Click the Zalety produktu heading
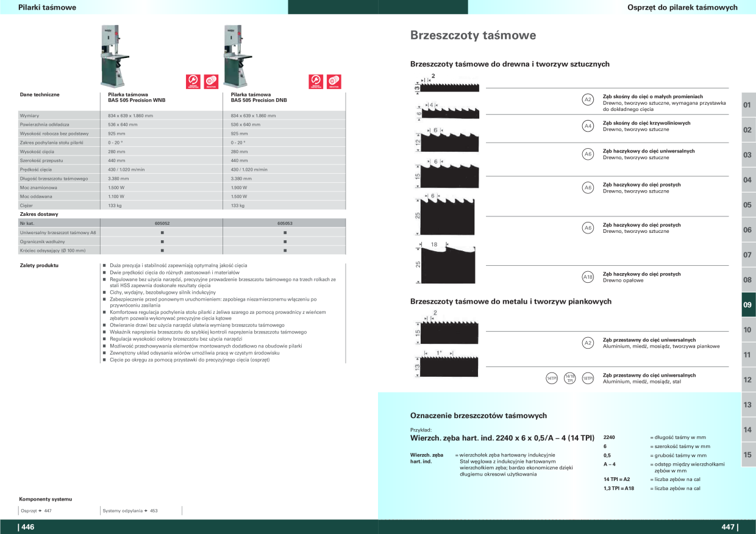 (x=39, y=266)
